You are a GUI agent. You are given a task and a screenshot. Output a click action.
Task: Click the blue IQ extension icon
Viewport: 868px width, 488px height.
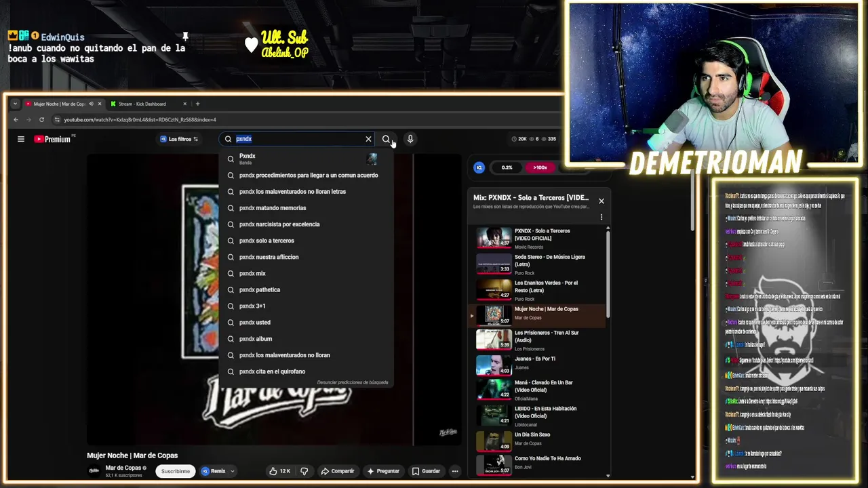pyautogui.click(x=479, y=167)
